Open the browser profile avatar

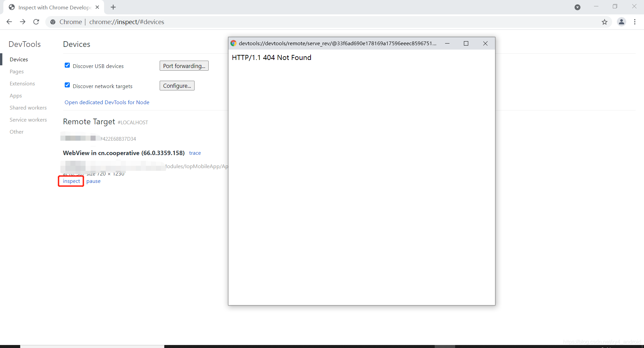622,22
